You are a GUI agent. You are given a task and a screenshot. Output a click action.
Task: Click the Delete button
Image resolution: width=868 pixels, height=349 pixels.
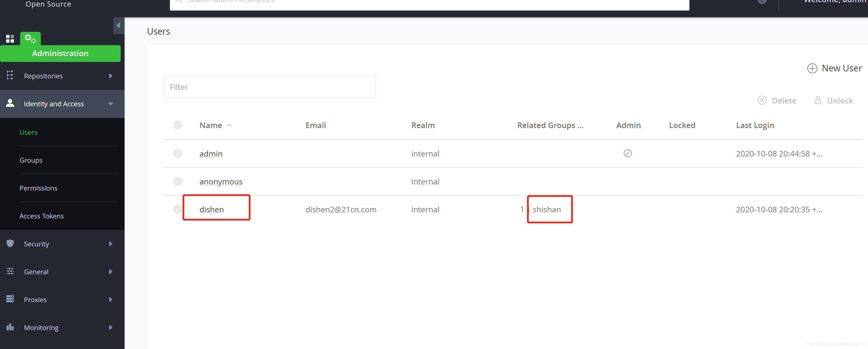[777, 101]
